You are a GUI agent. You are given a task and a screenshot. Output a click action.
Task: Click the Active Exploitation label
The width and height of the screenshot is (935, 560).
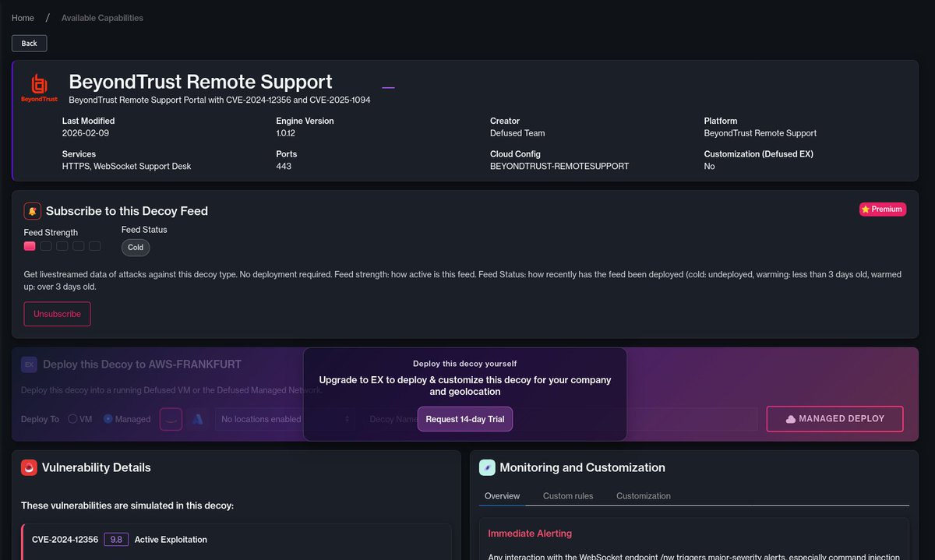point(171,539)
